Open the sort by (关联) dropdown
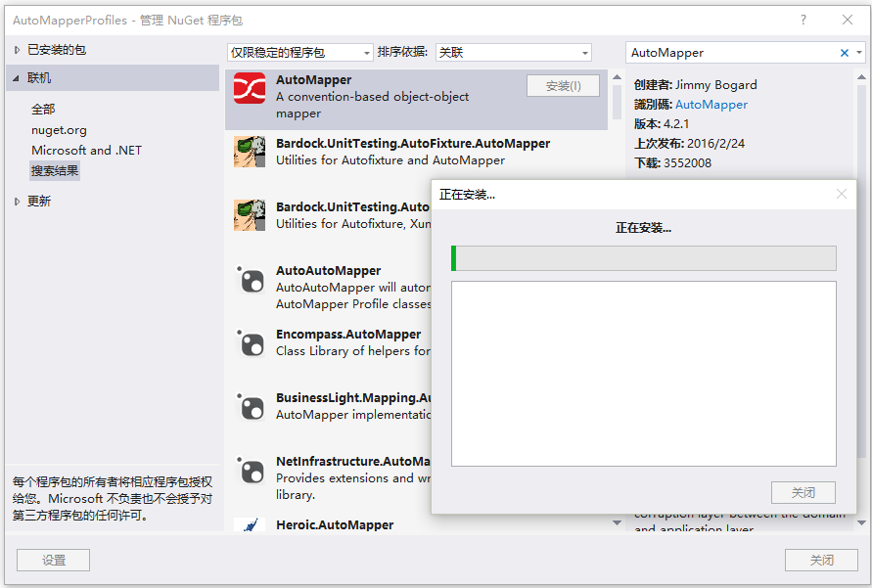 pyautogui.click(x=513, y=53)
